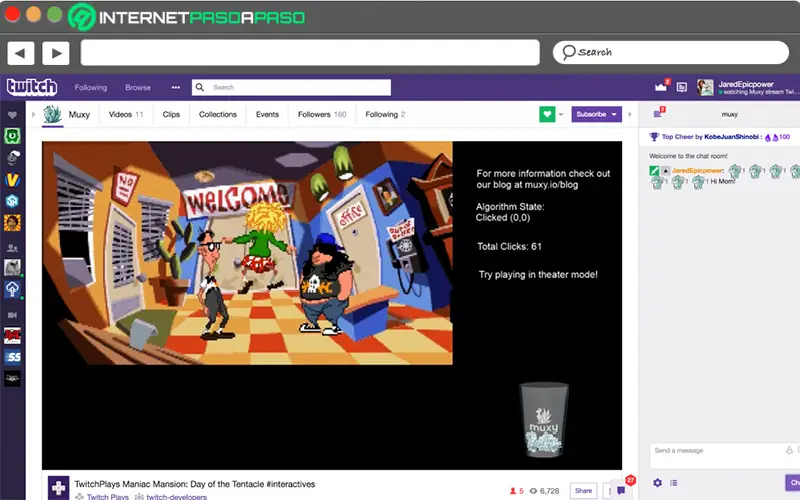This screenshot has height=500, width=800.
Task: Open the Twitch home logo
Action: click(x=32, y=87)
